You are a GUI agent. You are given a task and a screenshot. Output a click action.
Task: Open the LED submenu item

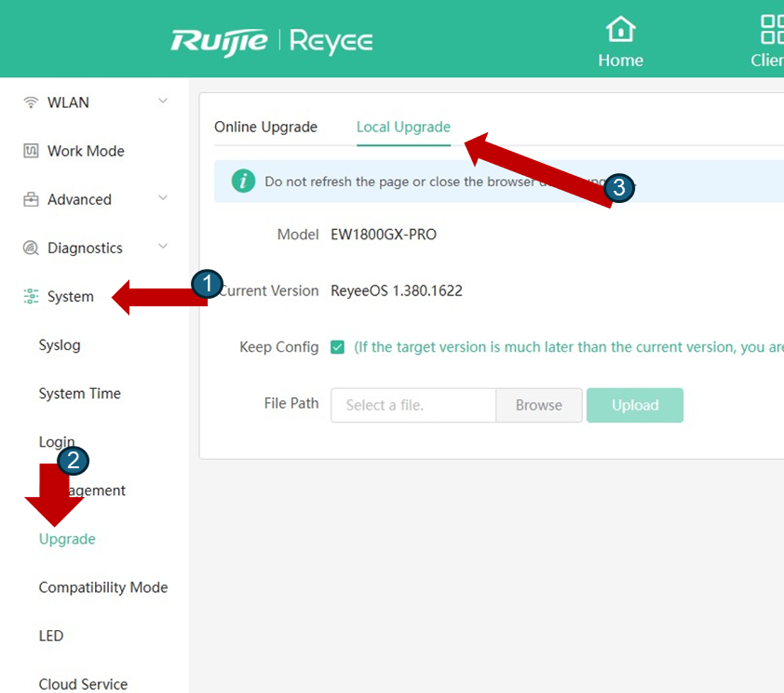(x=51, y=636)
